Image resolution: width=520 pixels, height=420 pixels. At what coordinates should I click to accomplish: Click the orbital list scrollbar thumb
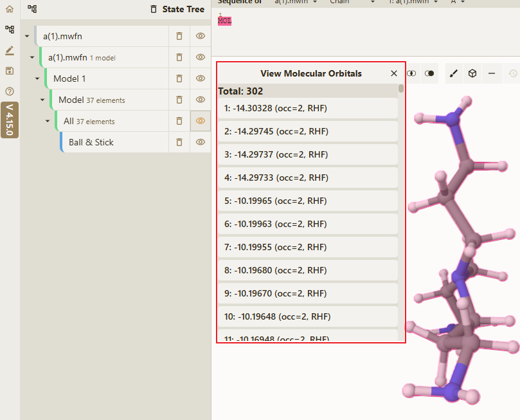(401, 89)
